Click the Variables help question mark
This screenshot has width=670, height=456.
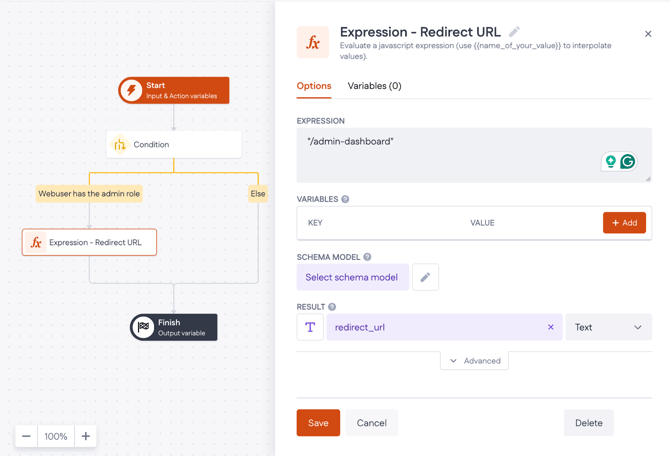(345, 199)
